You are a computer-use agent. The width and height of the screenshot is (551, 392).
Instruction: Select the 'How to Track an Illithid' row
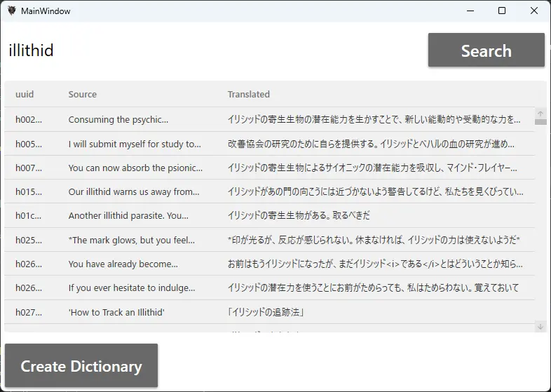116,312
